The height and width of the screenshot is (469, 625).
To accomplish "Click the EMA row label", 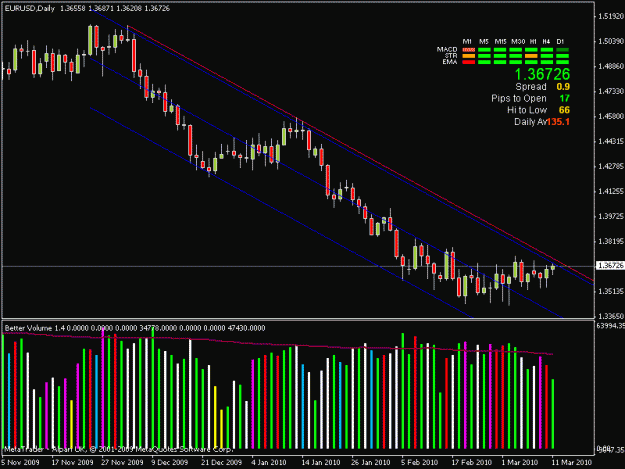I will pyautogui.click(x=450, y=62).
